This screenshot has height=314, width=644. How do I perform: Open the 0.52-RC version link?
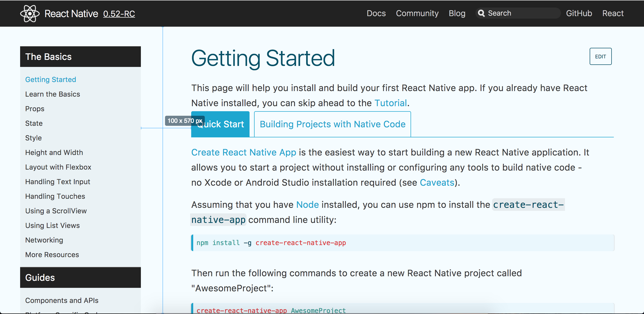(x=119, y=14)
